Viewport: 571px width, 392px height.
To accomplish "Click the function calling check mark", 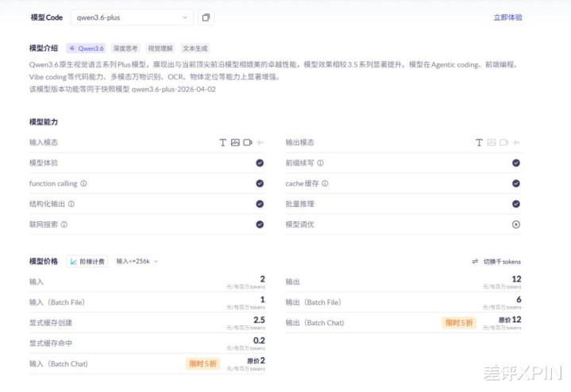I will pyautogui.click(x=260, y=183).
